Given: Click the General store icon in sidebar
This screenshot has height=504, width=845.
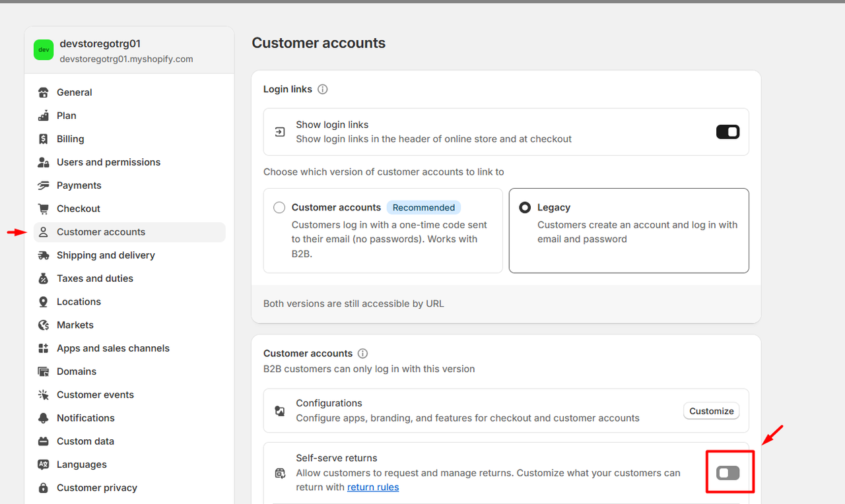Looking at the screenshot, I should coord(44,92).
